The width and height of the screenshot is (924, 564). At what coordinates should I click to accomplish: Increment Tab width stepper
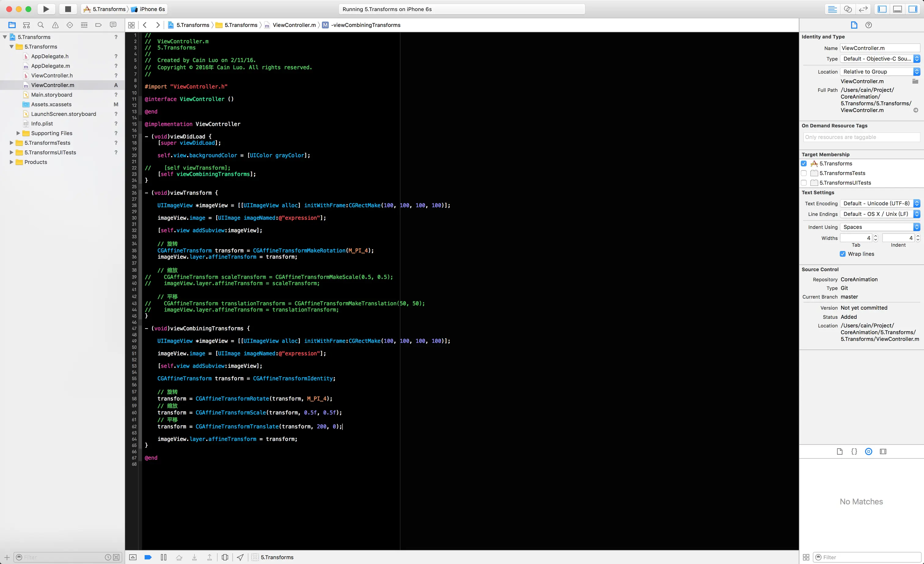876,236
